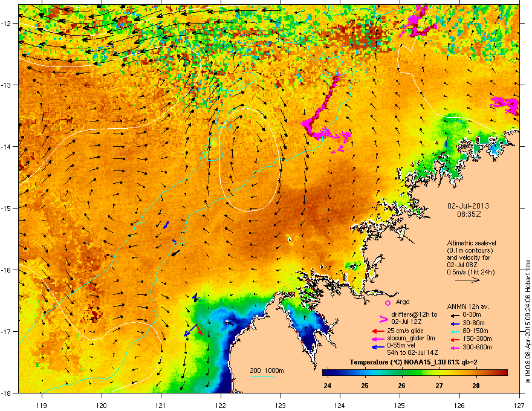The height and width of the screenshot is (411, 532).
Task: Click the drifters@12h to legend label
Action: [414, 315]
